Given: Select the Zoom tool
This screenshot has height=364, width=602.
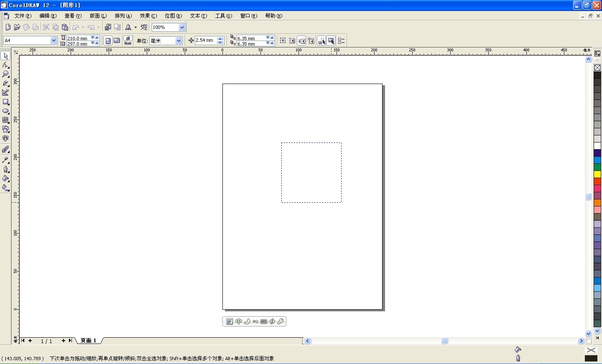Looking at the screenshot, I should [x=6, y=74].
